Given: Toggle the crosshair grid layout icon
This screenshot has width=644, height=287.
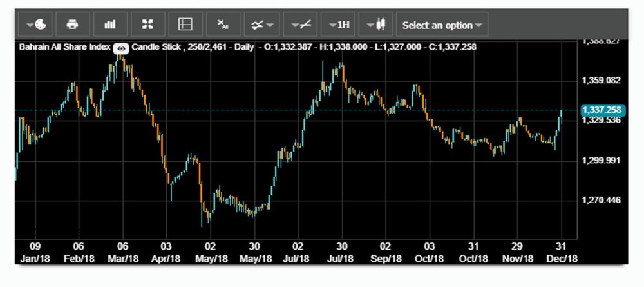Looking at the screenshot, I should point(185,25).
